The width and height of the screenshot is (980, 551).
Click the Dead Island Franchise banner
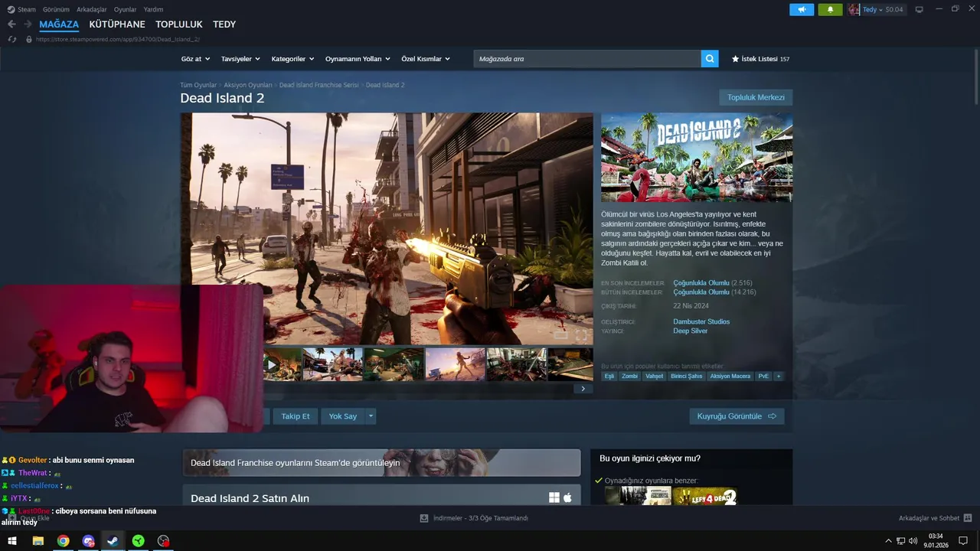pos(381,463)
